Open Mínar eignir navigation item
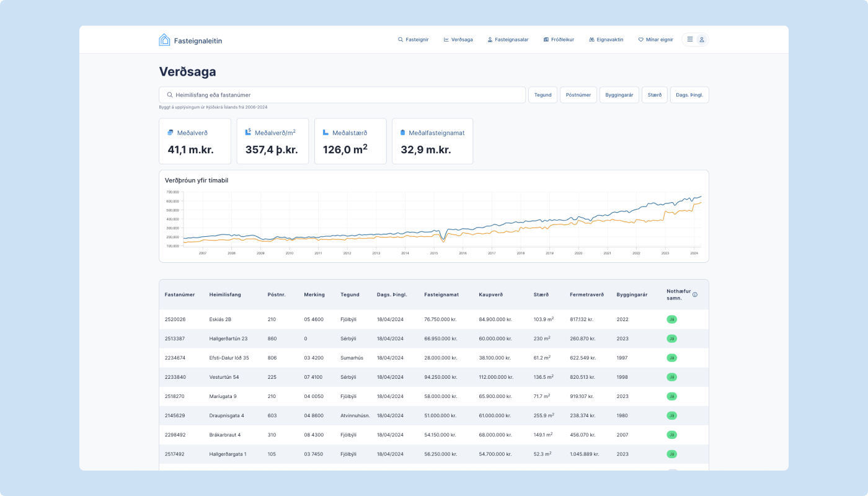This screenshot has width=868, height=496. [x=656, y=40]
